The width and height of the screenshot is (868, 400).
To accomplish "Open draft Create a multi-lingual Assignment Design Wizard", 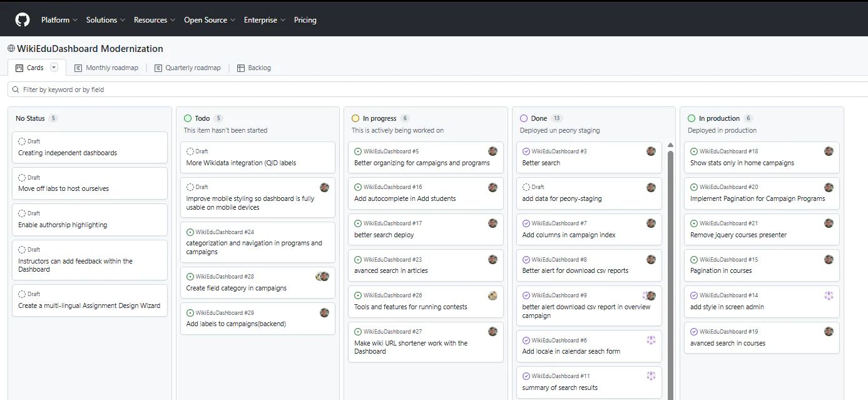I will click(x=89, y=305).
